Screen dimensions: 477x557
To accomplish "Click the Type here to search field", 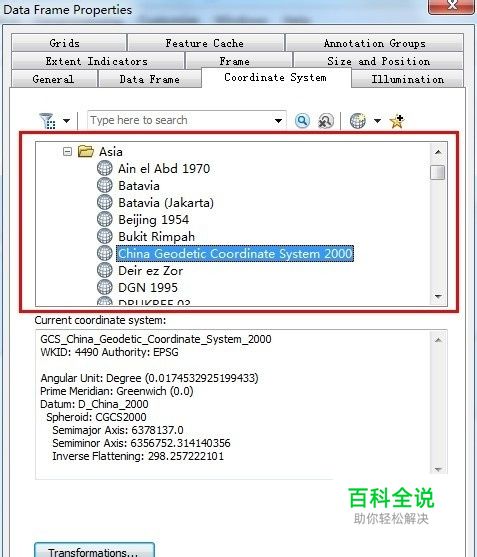I will pos(181,120).
